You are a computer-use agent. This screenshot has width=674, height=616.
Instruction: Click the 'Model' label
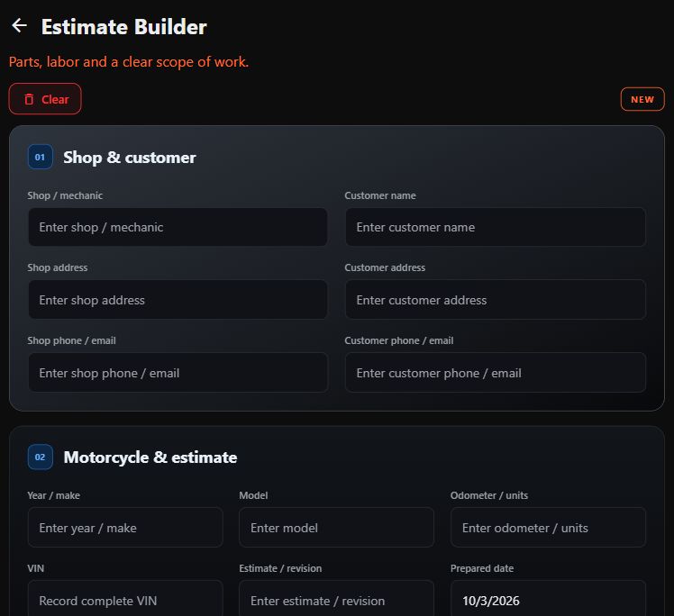click(253, 495)
